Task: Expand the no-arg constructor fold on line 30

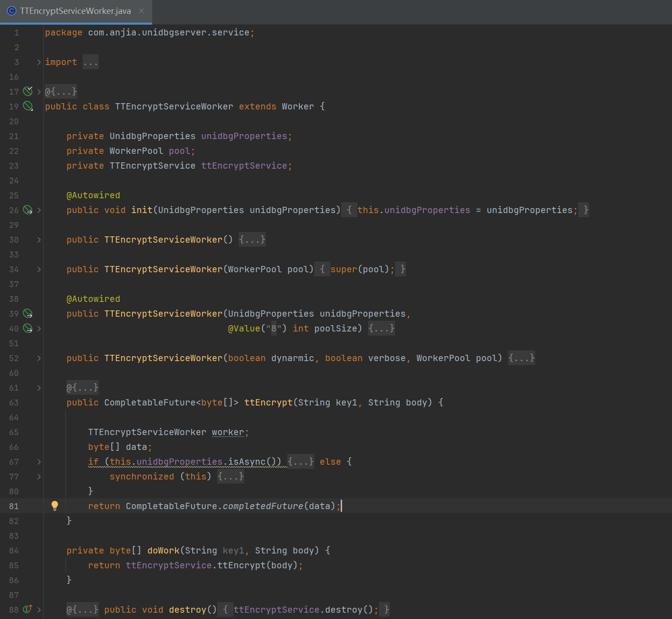Action: pos(39,240)
